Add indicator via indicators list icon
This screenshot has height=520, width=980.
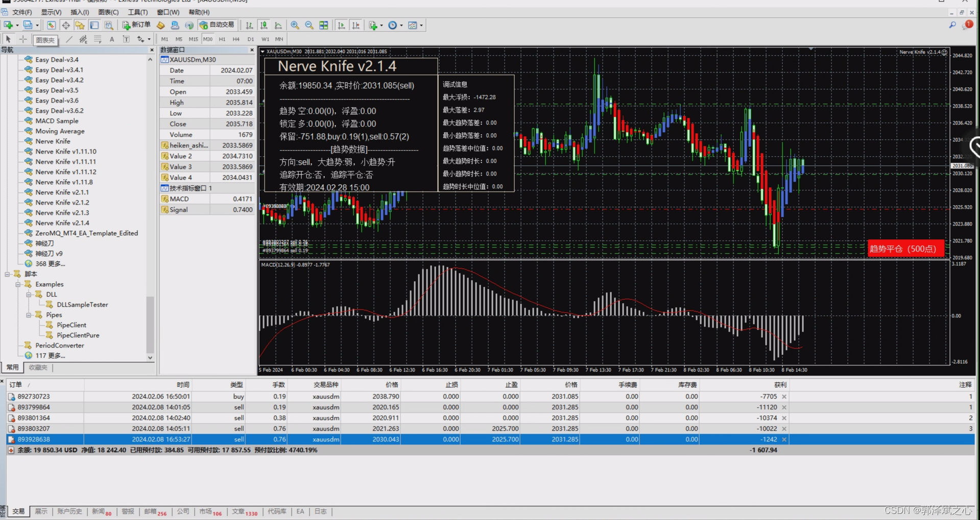(373, 25)
